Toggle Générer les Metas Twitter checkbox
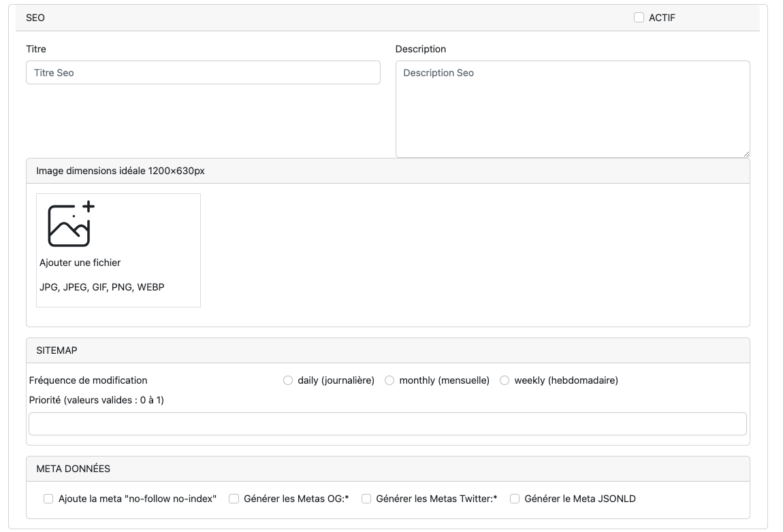 tap(366, 499)
